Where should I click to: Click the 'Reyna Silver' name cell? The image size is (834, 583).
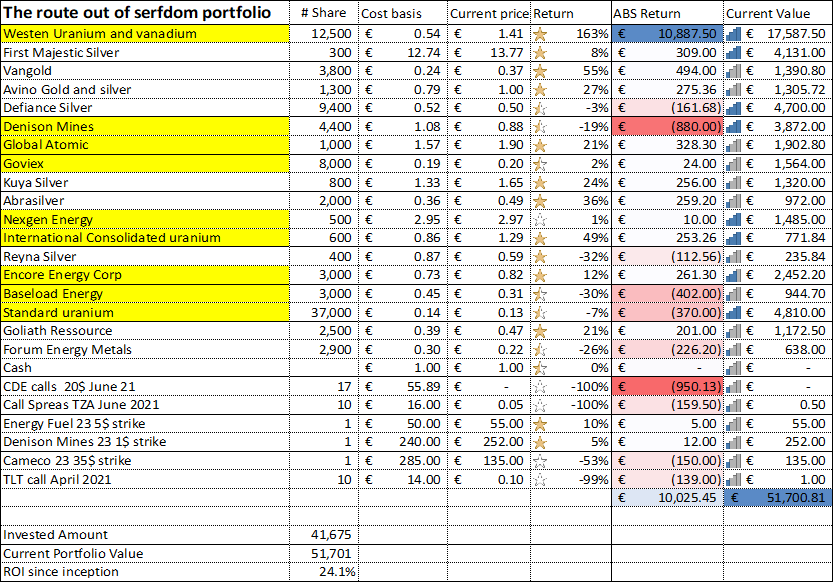click(145, 256)
